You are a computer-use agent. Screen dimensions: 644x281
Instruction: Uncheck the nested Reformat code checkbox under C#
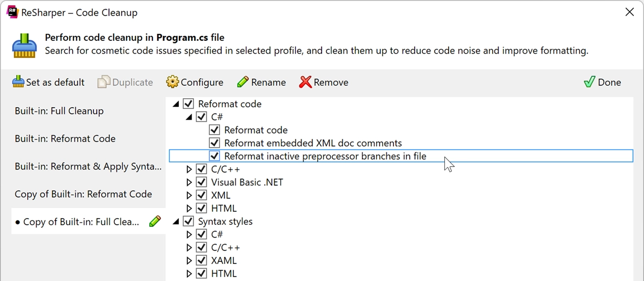coord(215,130)
